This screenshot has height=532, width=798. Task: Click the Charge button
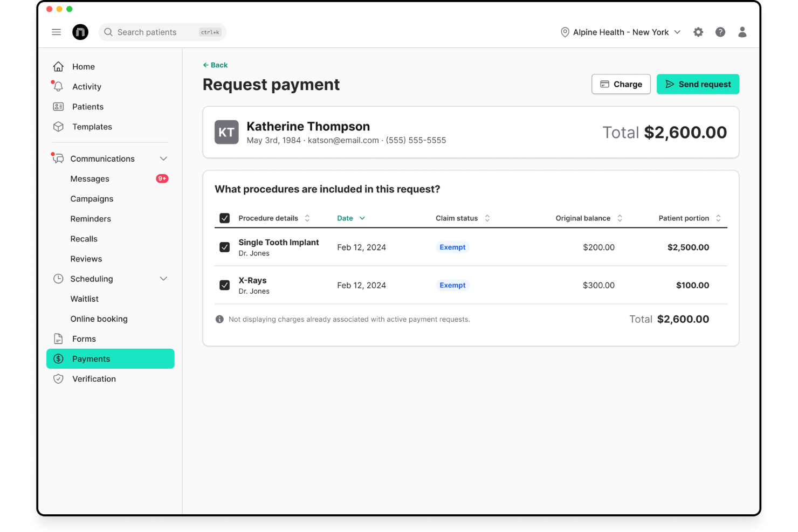pyautogui.click(x=621, y=84)
